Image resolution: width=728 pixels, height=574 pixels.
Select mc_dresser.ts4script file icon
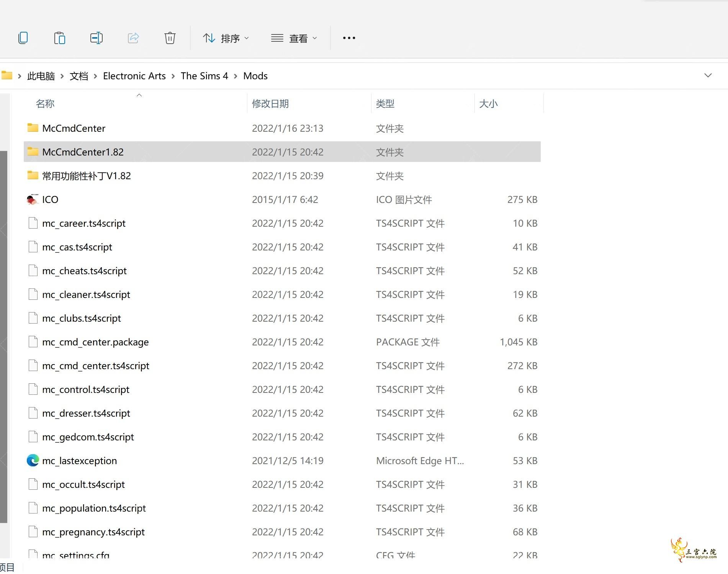coord(33,413)
